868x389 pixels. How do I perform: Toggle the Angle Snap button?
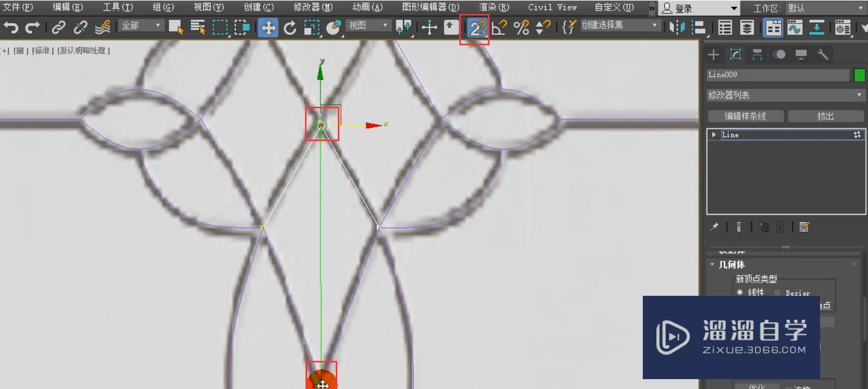click(499, 27)
